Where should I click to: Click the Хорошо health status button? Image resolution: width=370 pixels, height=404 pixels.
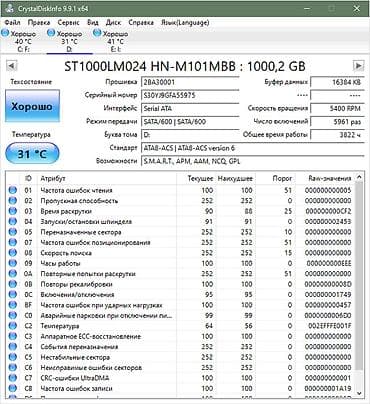pyautogui.click(x=32, y=106)
